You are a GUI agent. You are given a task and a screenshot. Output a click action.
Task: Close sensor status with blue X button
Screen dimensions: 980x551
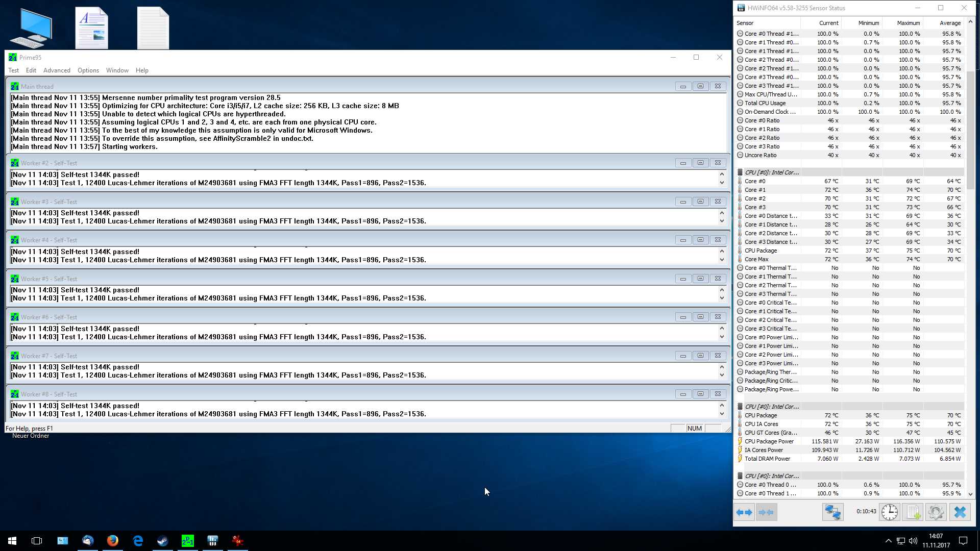point(960,512)
